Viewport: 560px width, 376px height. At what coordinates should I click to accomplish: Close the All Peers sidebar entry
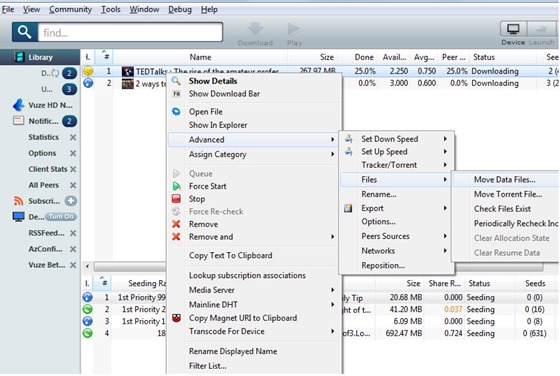(73, 185)
